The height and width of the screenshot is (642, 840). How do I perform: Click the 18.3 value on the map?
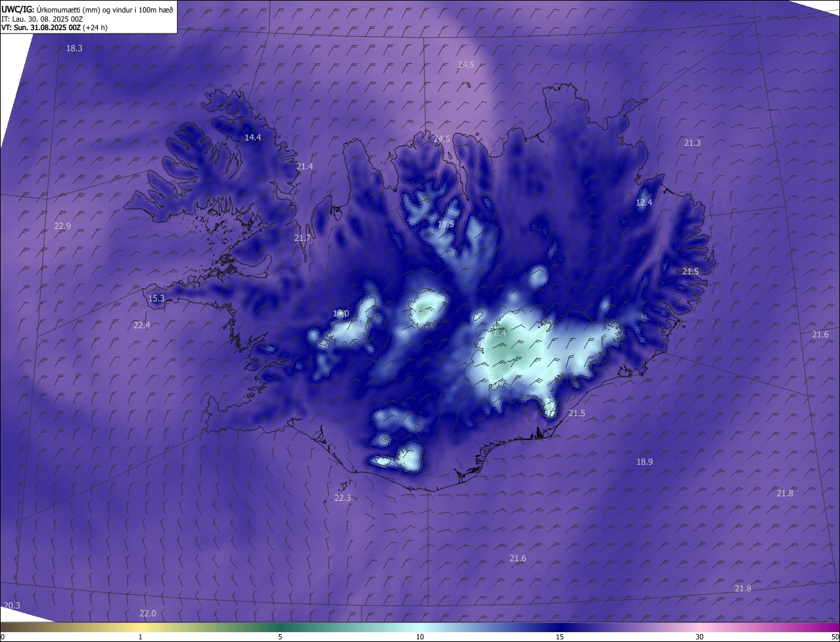coord(74,49)
